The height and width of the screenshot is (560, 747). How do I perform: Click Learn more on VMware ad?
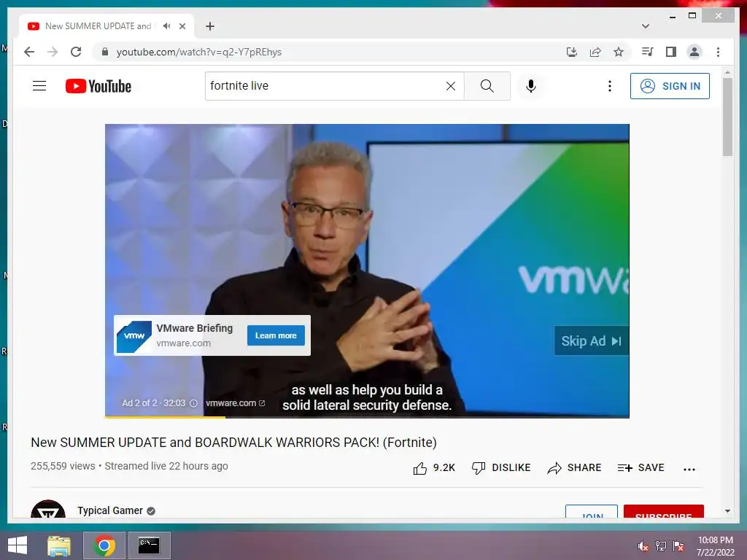click(276, 335)
